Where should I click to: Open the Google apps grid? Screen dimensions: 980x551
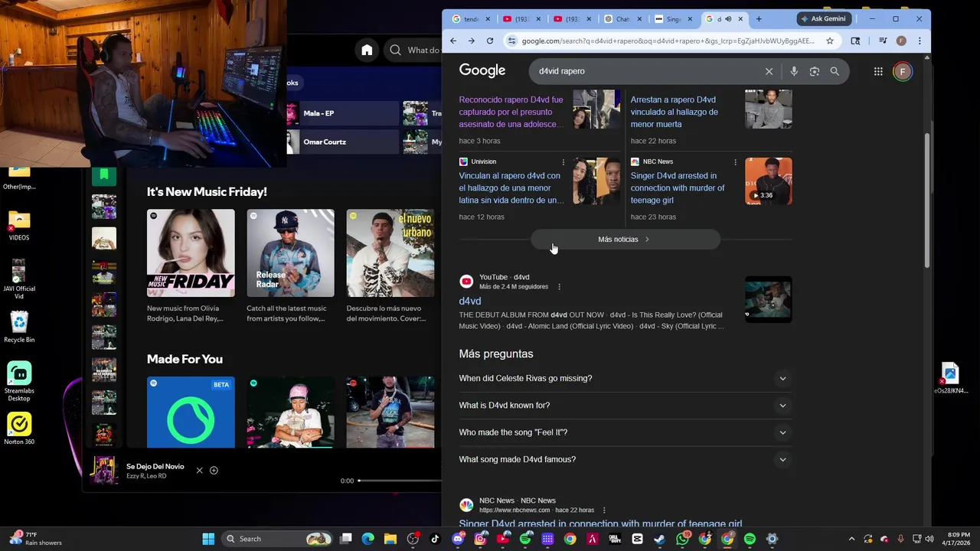point(878,71)
